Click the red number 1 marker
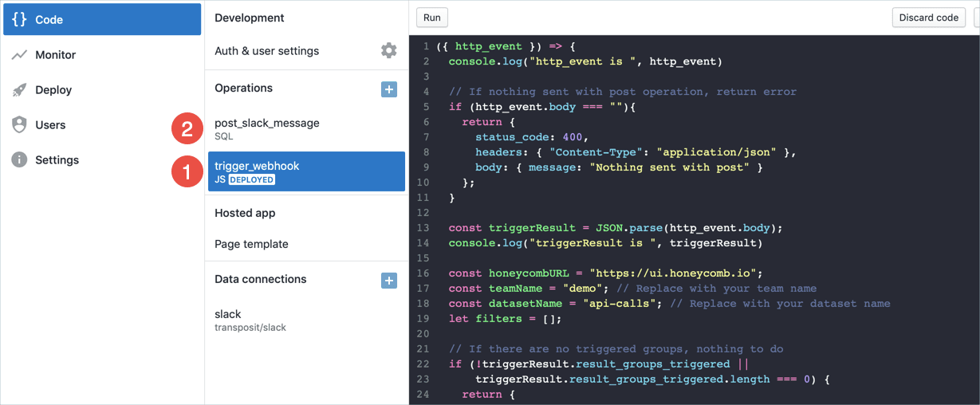Screen dimensions: 980x405 click(x=187, y=171)
